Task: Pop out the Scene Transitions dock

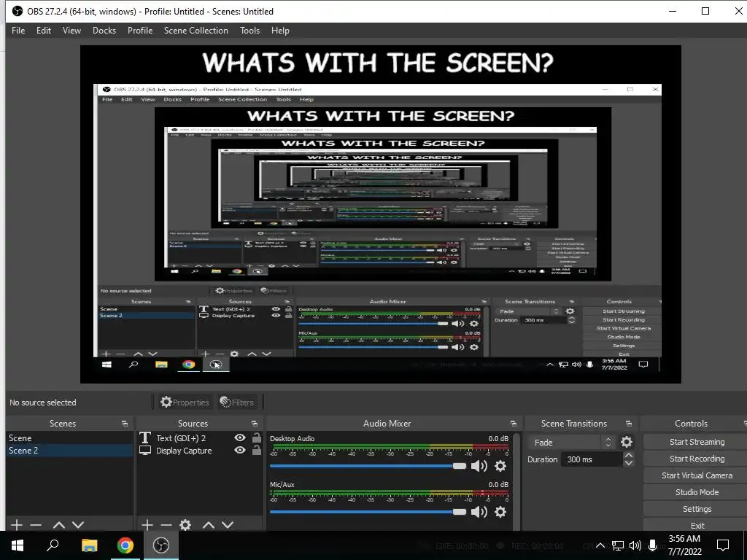Action: pyautogui.click(x=629, y=424)
